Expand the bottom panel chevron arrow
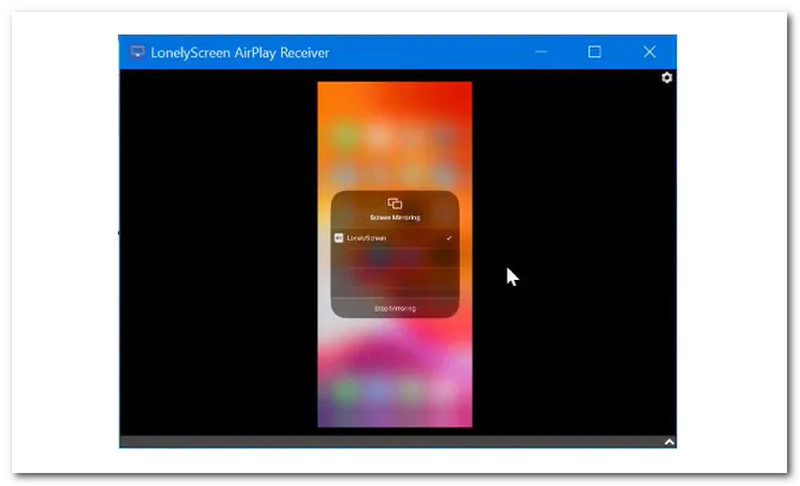 pyautogui.click(x=669, y=442)
